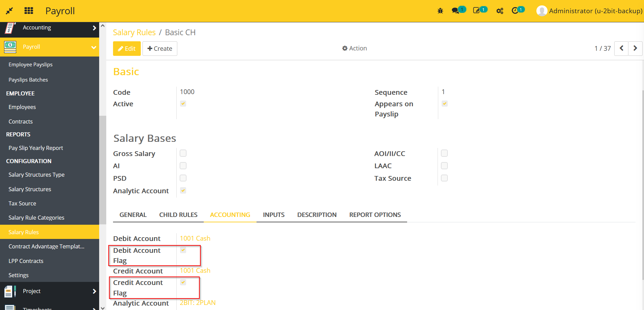Image resolution: width=644 pixels, height=310 pixels.
Task: Open the gears settings icon in header
Action: (x=499, y=11)
